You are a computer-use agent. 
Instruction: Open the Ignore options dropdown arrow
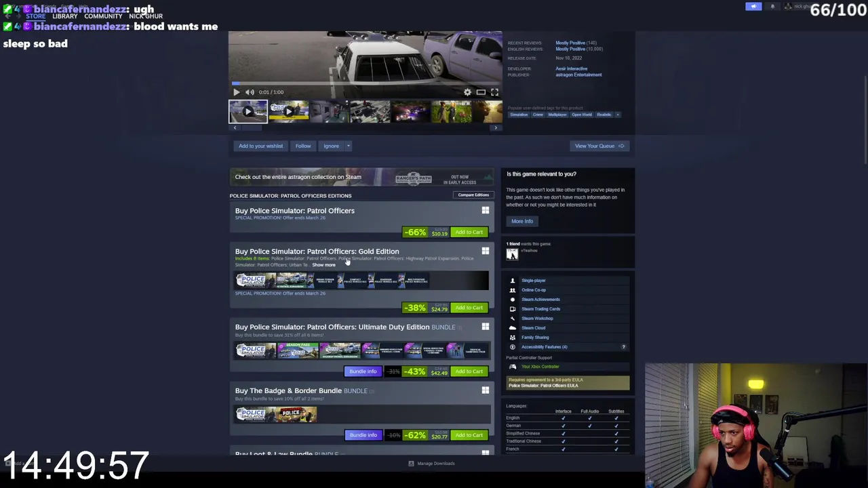point(349,146)
